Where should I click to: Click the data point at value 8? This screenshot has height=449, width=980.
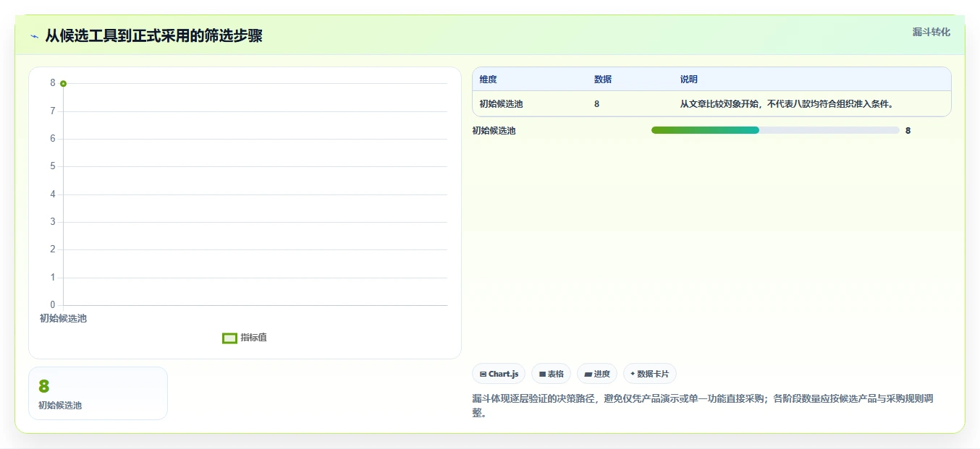(x=64, y=84)
